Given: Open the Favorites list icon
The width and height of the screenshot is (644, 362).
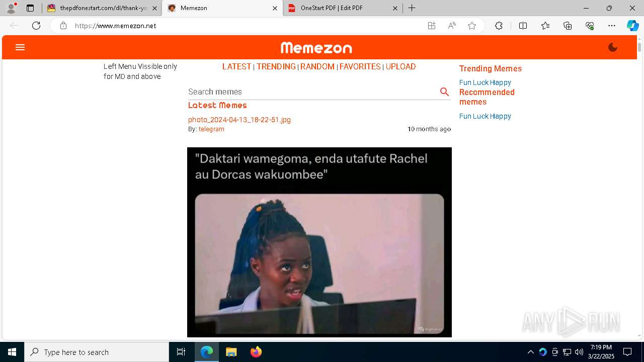Looking at the screenshot, I should pyautogui.click(x=545, y=26).
